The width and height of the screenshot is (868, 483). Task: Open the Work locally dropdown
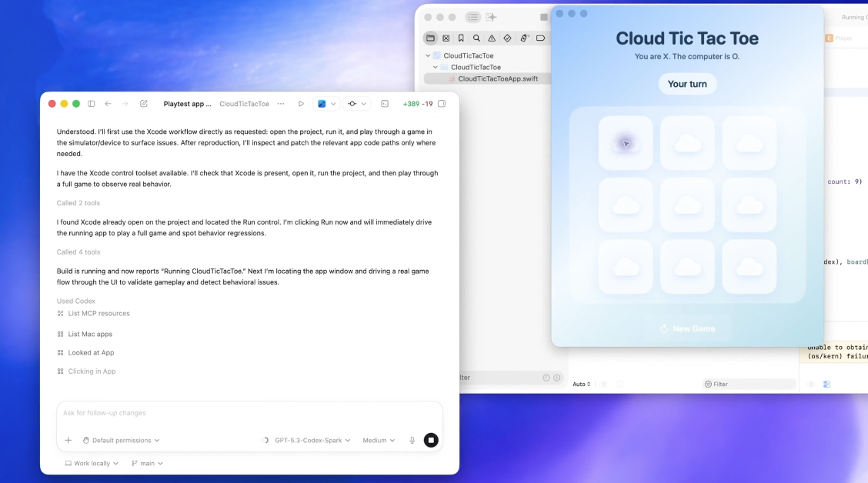tap(92, 464)
